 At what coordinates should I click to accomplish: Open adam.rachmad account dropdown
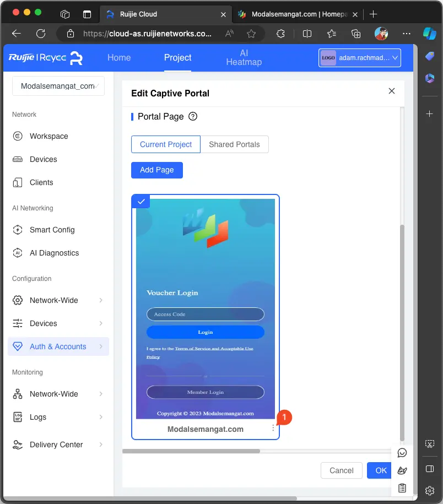360,58
